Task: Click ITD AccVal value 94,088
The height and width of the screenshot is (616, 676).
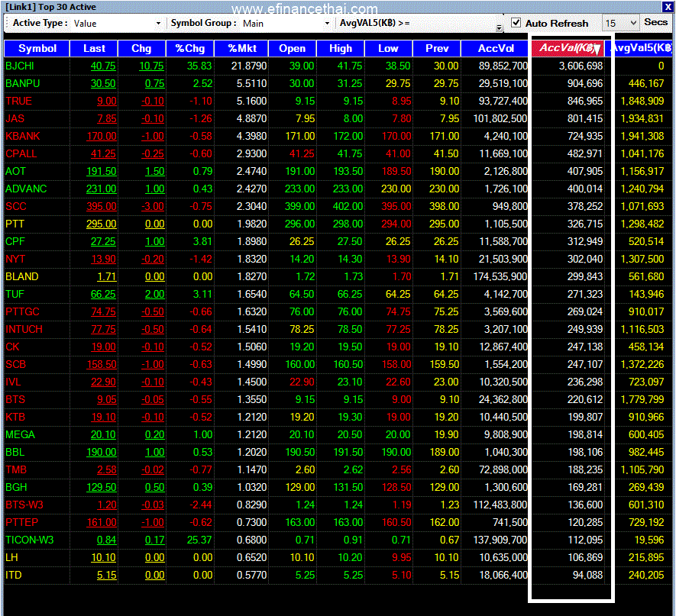Action: click(x=587, y=575)
